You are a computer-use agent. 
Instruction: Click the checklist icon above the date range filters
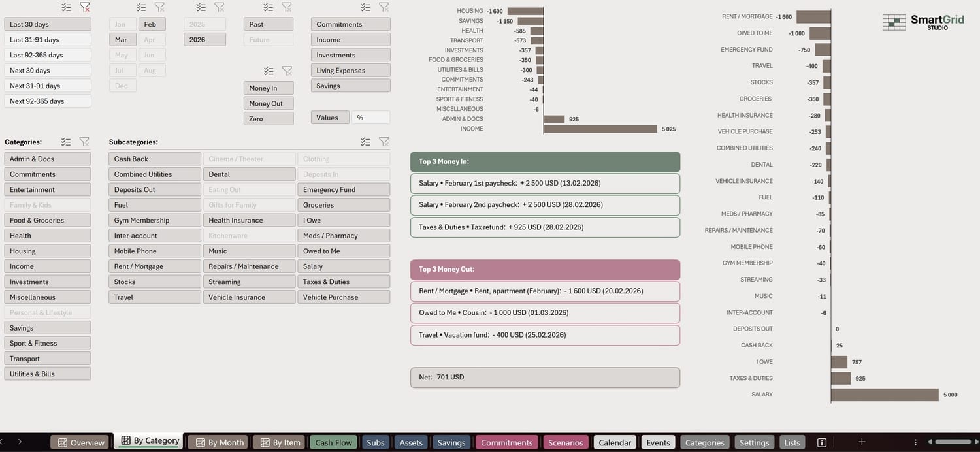click(65, 7)
